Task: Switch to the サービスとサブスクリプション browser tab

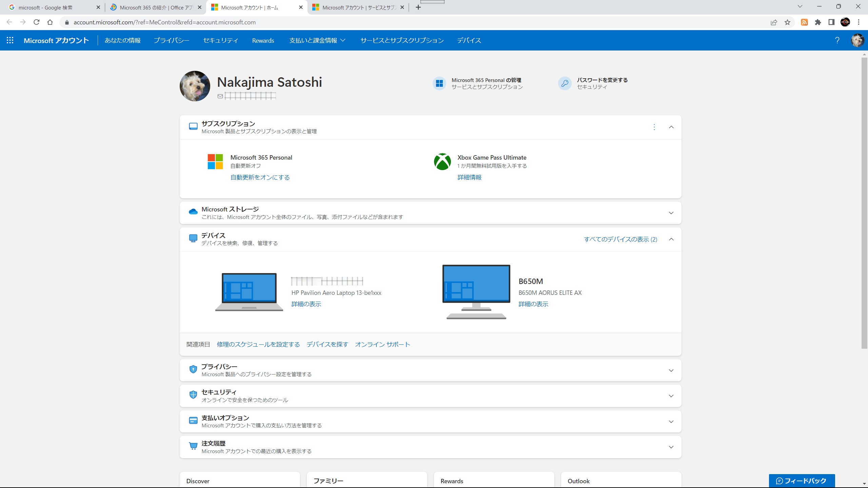Action: [358, 7]
